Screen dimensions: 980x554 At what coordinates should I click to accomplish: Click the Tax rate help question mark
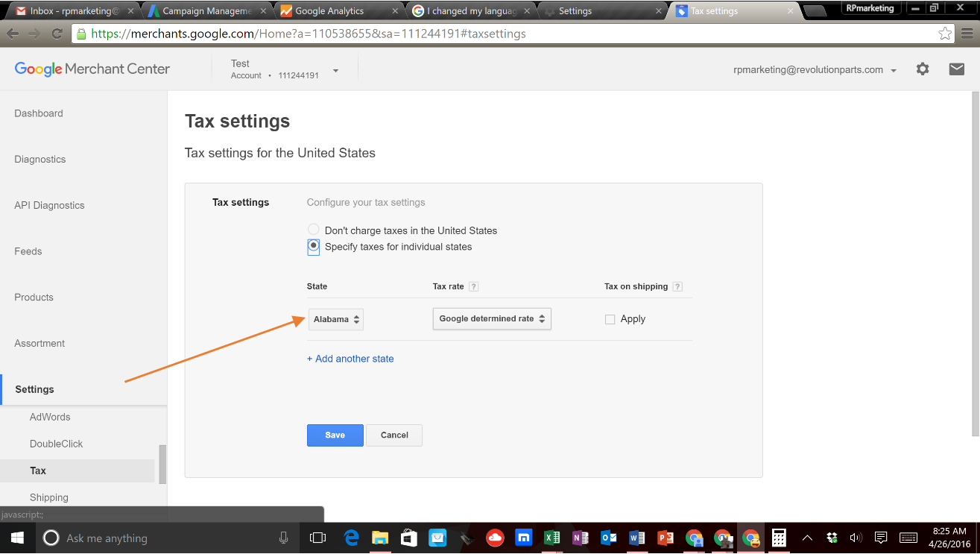474,286
